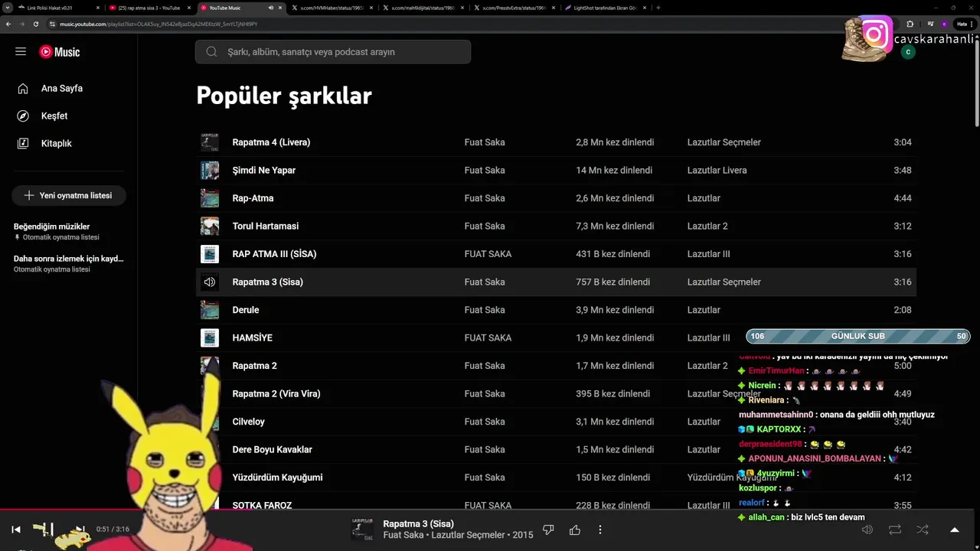Create a new playlist with Yeni oynatma listesi
Image resolution: width=980 pixels, height=551 pixels.
(x=69, y=195)
